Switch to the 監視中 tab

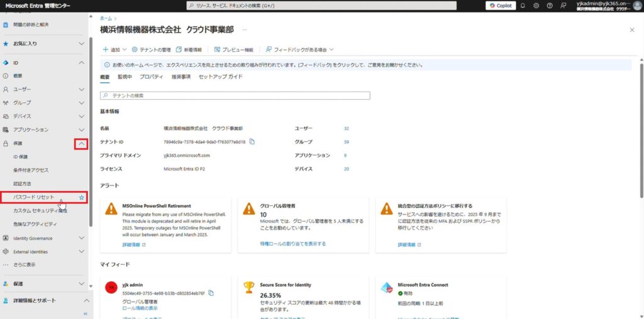click(125, 77)
